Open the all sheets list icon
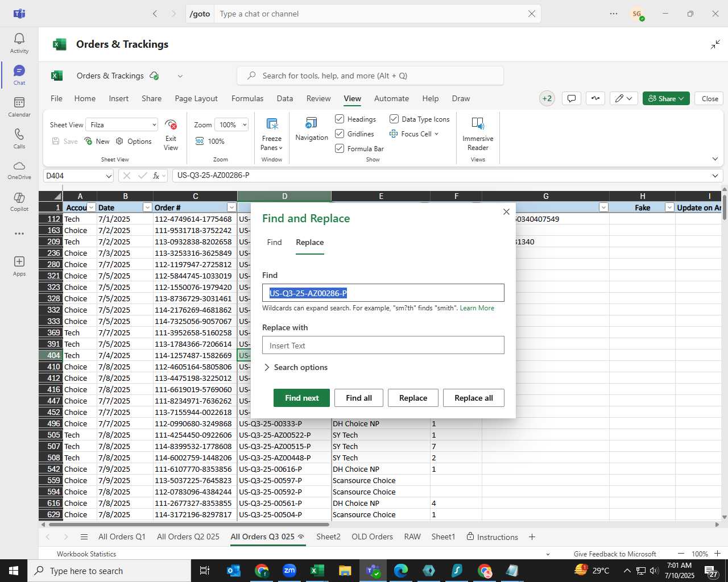This screenshot has height=582, width=728. [84, 537]
